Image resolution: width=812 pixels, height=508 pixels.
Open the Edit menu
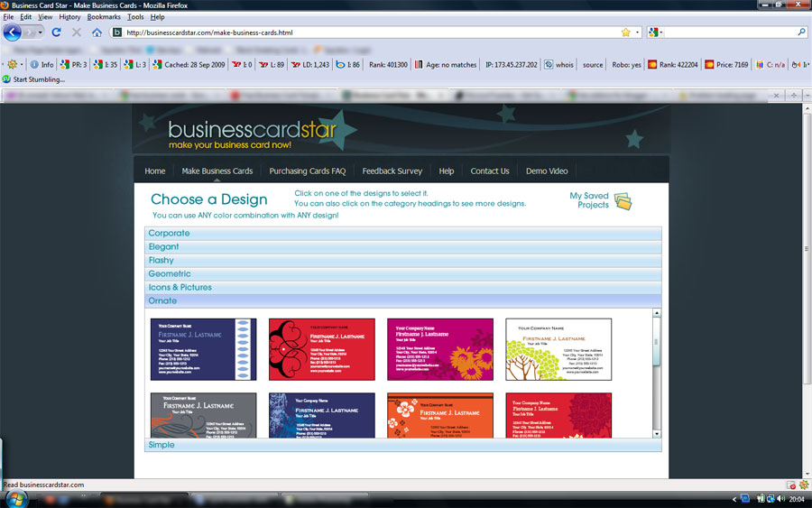coord(26,17)
